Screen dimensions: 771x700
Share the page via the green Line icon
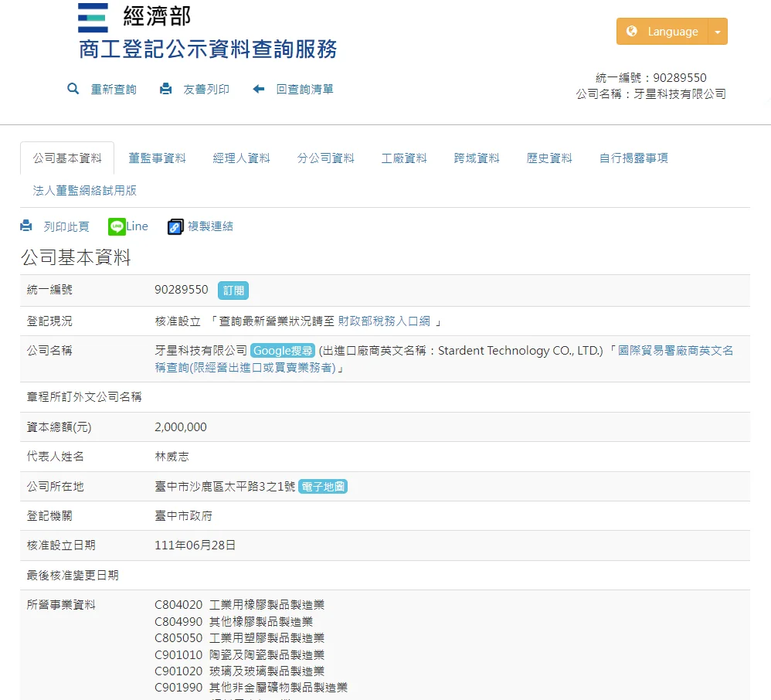point(117,226)
